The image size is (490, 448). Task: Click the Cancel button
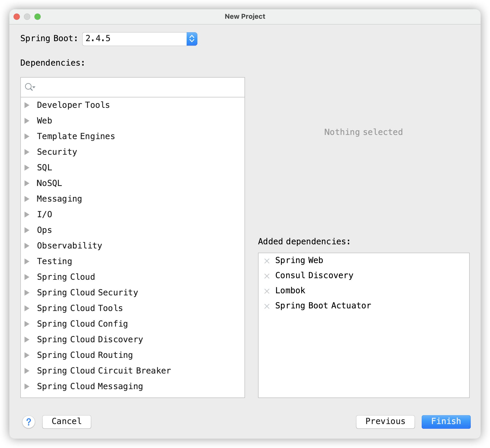pyautogui.click(x=67, y=421)
